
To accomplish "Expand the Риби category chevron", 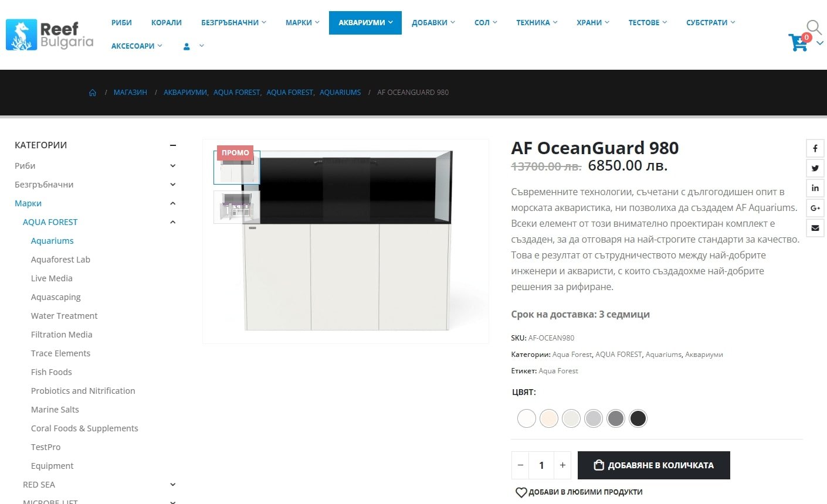I will (173, 166).
